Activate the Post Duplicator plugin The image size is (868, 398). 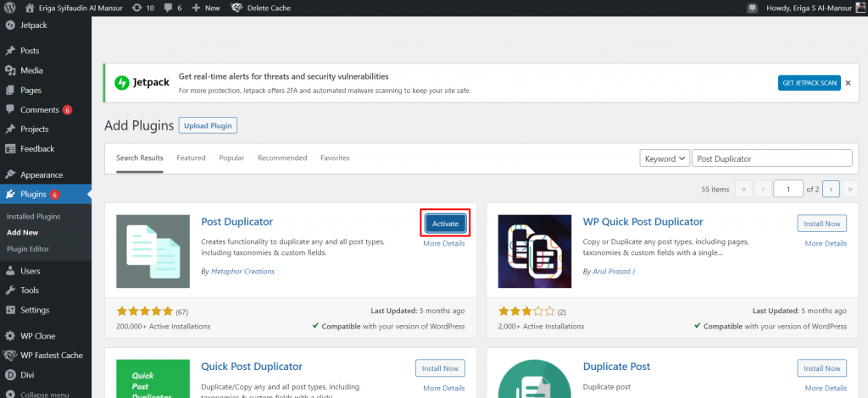445,224
